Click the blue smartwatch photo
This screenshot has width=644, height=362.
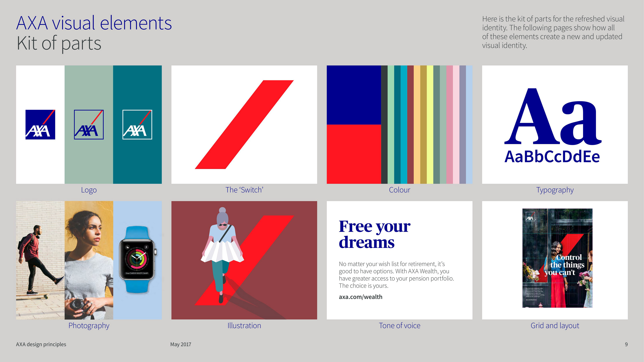click(x=137, y=260)
